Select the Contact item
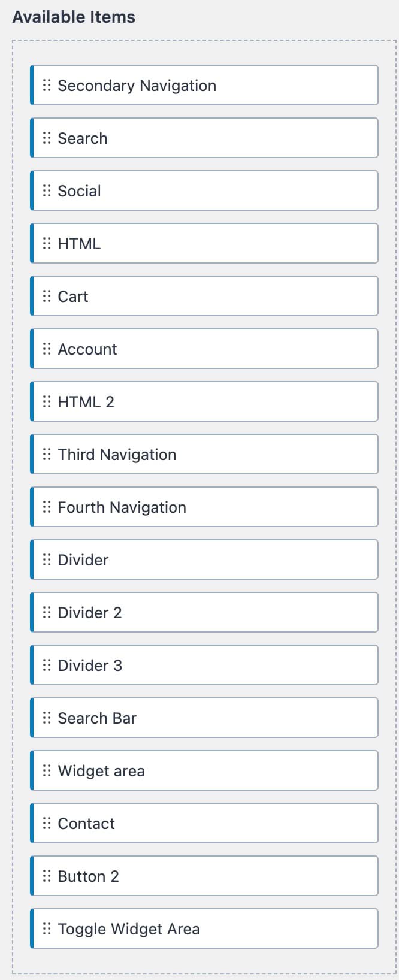The height and width of the screenshot is (980, 399). coord(204,823)
